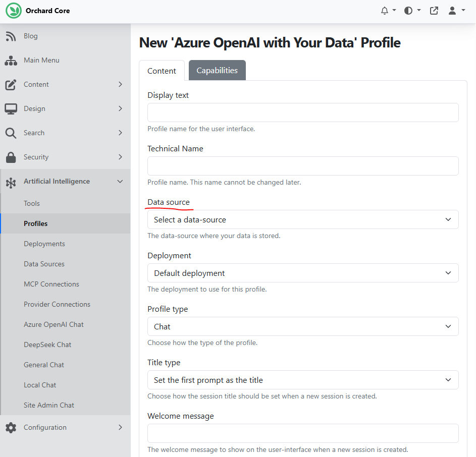The image size is (476, 457).
Task: Open the notifications bell menu
Action: 388,11
